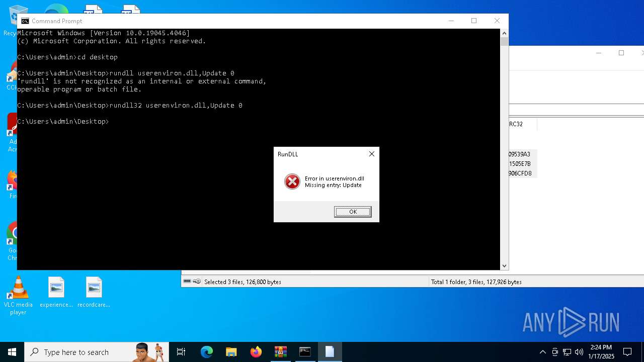The image size is (644, 362).
Task: Click the Command Prompt scrollbar down arrow
Action: tap(504, 266)
